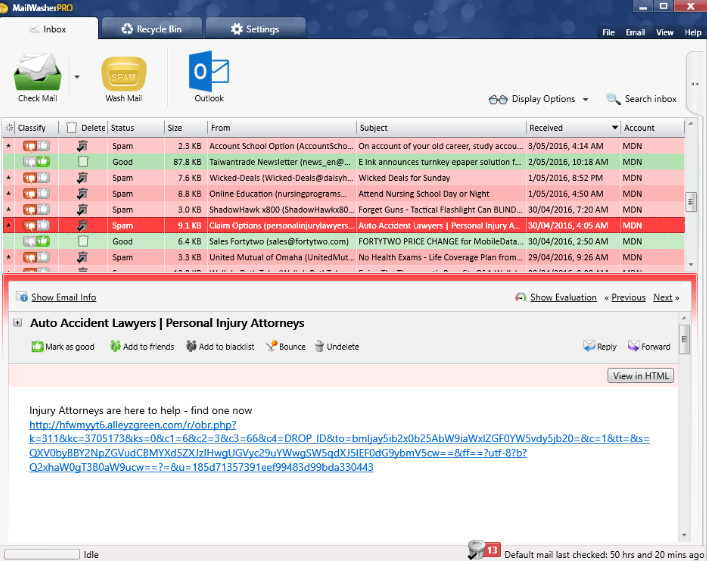
Task: Collapse the sidebar arrows at right edge
Action: (x=694, y=84)
